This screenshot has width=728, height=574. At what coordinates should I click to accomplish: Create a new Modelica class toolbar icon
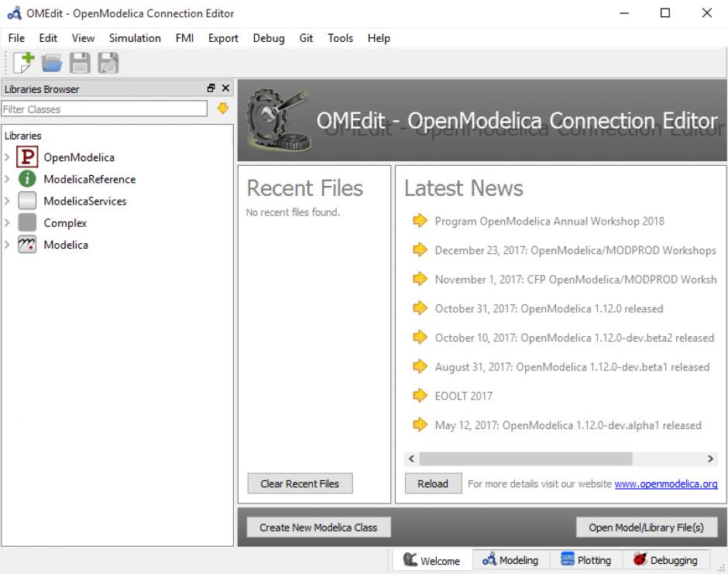click(x=23, y=63)
